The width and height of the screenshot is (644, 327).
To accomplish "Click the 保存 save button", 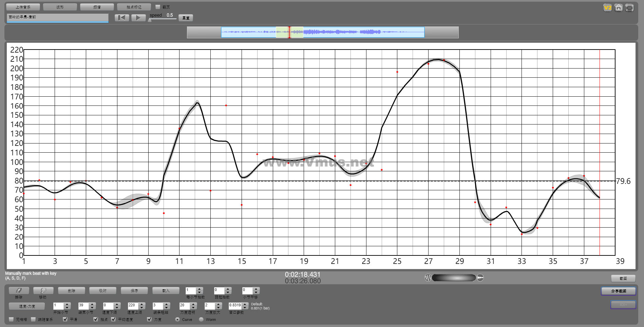I will 134,291.
